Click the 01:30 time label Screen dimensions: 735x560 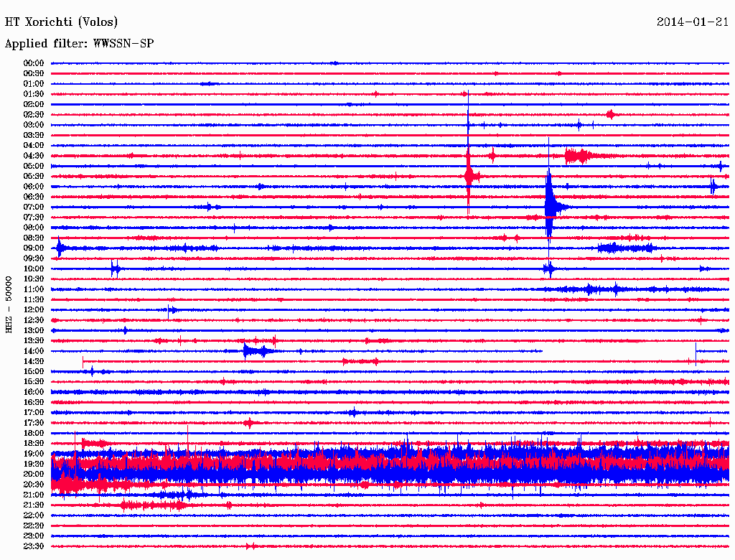(x=34, y=94)
